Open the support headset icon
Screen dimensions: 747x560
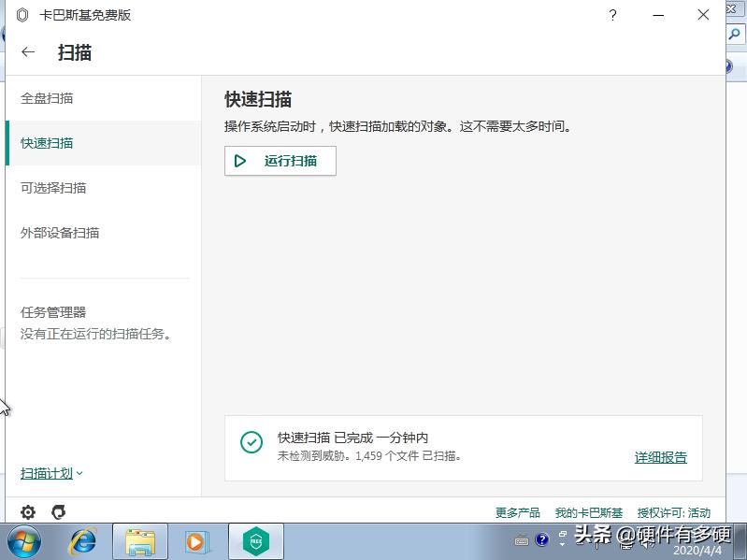point(58,512)
